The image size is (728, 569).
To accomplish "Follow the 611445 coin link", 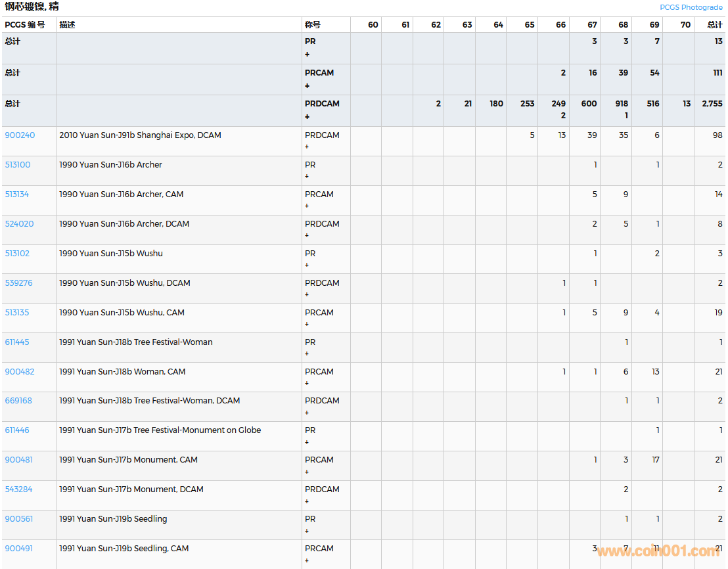I will coord(17,342).
